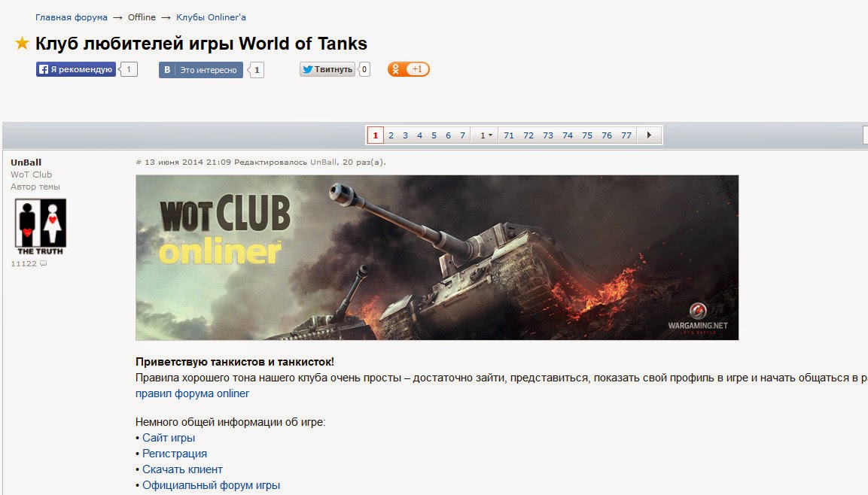This screenshot has width=868, height=495.
Task: Click the VK 'Это интересно' button
Action: (x=201, y=70)
